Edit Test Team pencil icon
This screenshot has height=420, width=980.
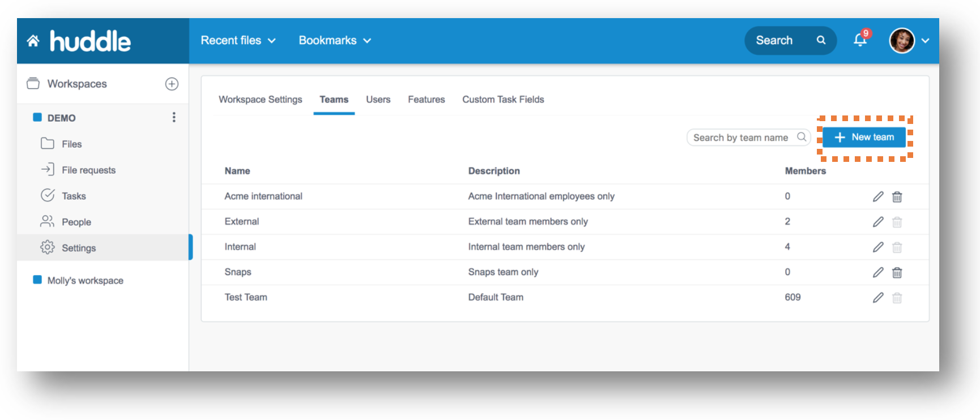pos(878,297)
